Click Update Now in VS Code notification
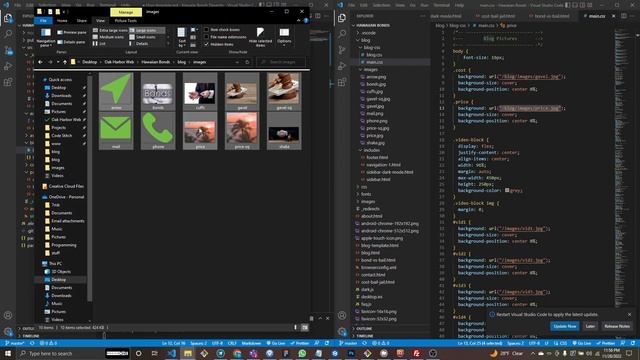Viewport: 640px width, 360px height. pyautogui.click(x=565, y=326)
